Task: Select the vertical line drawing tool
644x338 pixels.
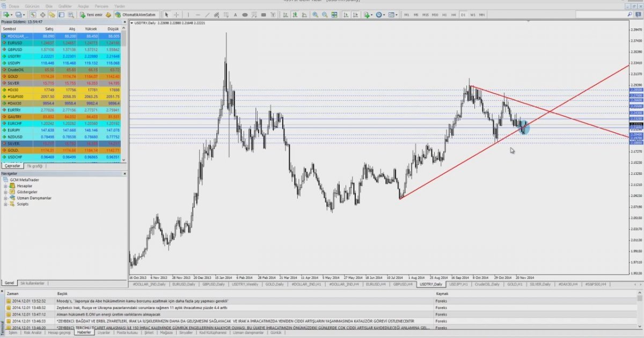Action: pyautogui.click(x=188, y=15)
